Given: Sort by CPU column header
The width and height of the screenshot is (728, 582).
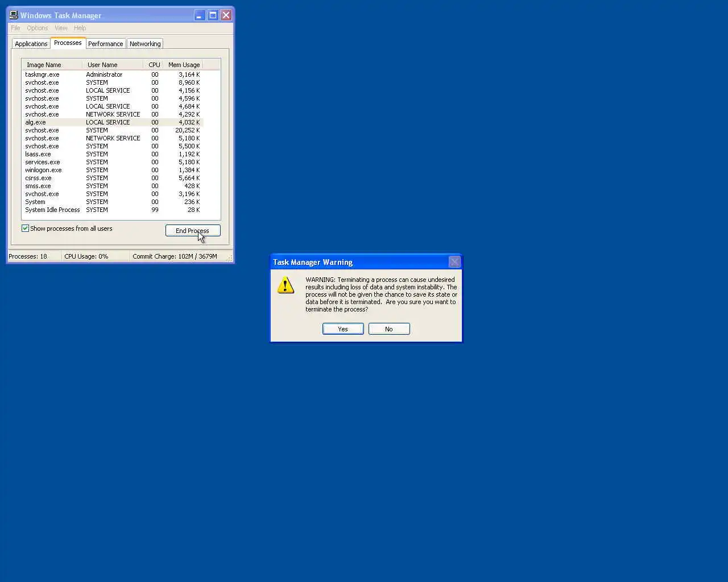Looking at the screenshot, I should point(154,65).
